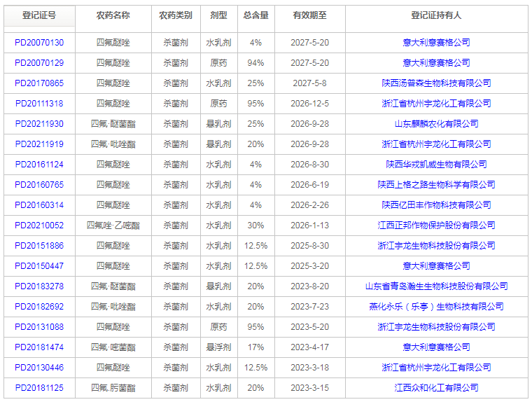This screenshot has height=402, width=532.
Task: Open registration PD20183278 link
Action: pos(39,286)
